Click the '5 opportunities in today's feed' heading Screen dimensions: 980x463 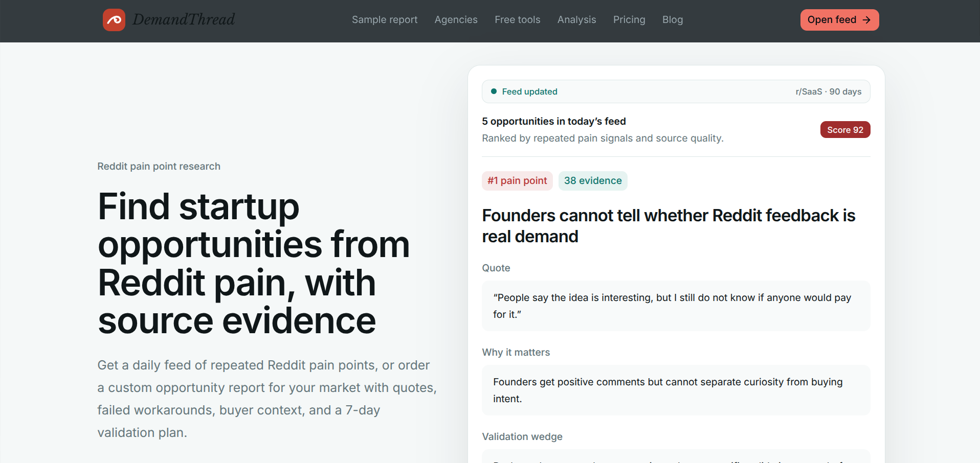(554, 121)
